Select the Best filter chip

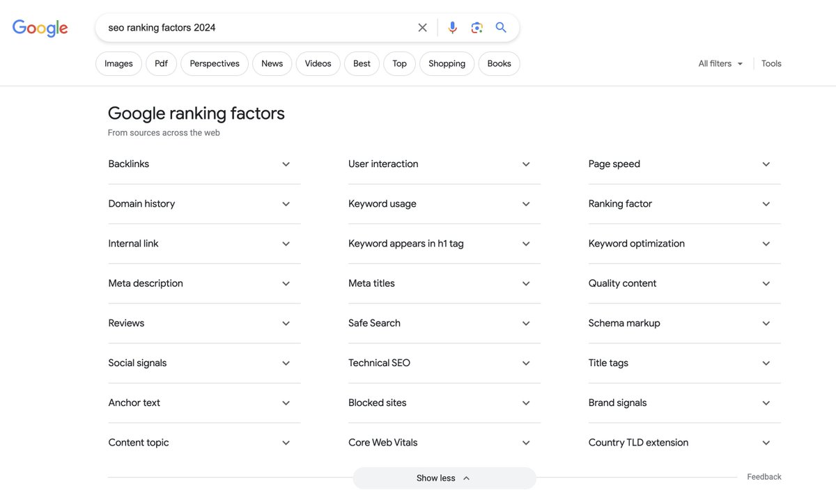tap(362, 63)
